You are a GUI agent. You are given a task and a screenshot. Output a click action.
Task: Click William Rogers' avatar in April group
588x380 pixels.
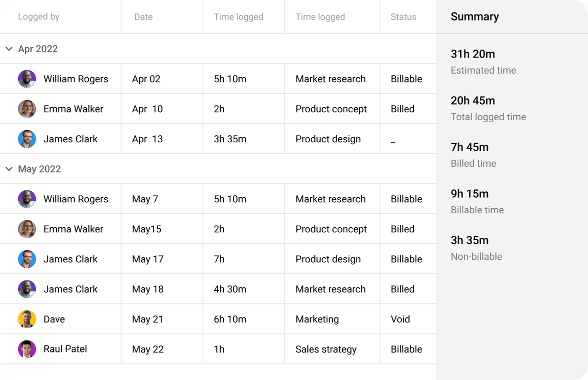(x=27, y=79)
